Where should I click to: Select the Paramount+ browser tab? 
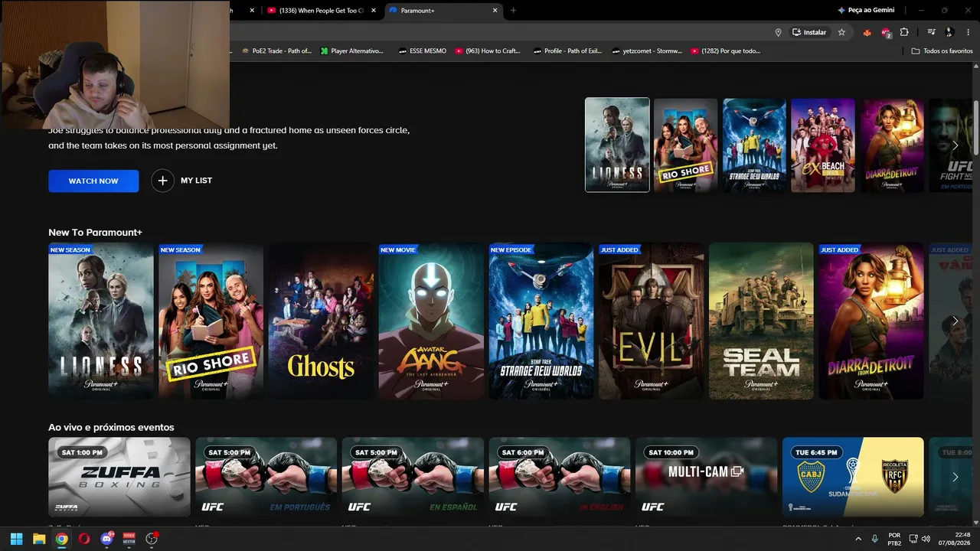click(x=443, y=11)
